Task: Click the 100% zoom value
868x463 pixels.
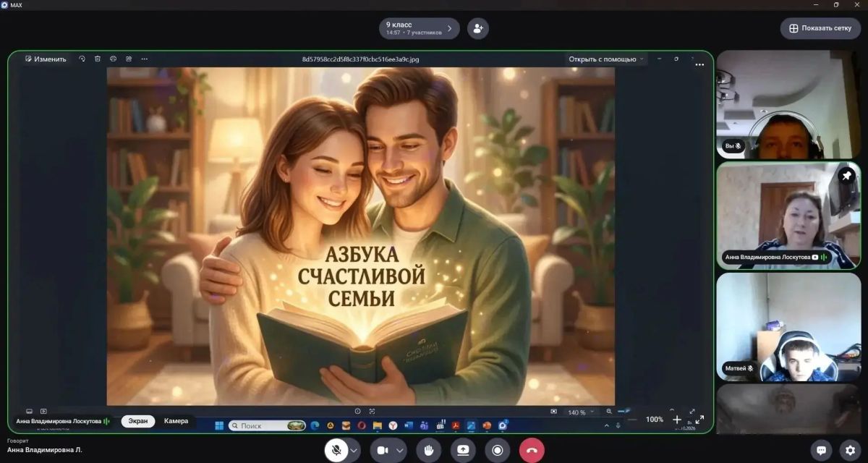Action: (x=655, y=420)
